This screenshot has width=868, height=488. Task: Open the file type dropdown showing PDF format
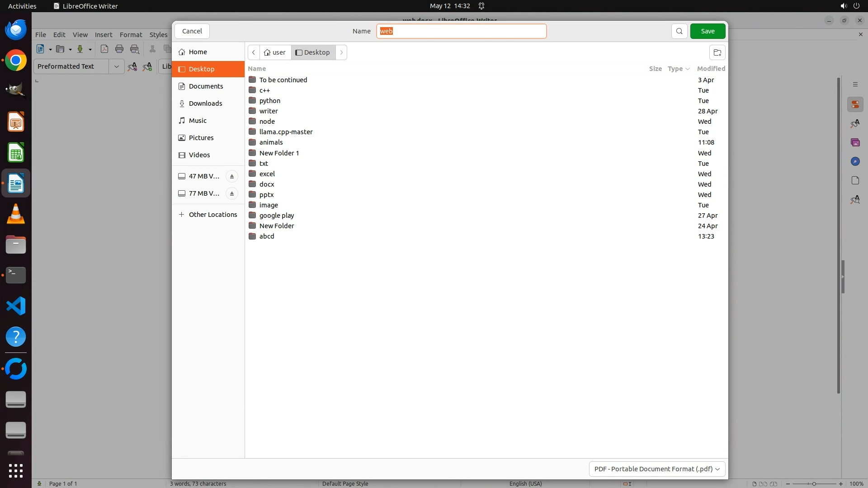[657, 469]
